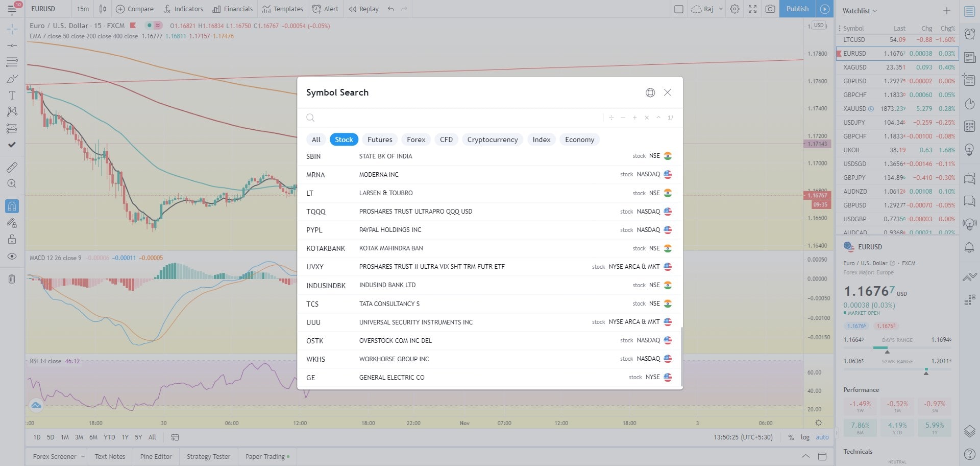Create an Alert
This screenshot has width=980, height=466.
click(x=325, y=9)
